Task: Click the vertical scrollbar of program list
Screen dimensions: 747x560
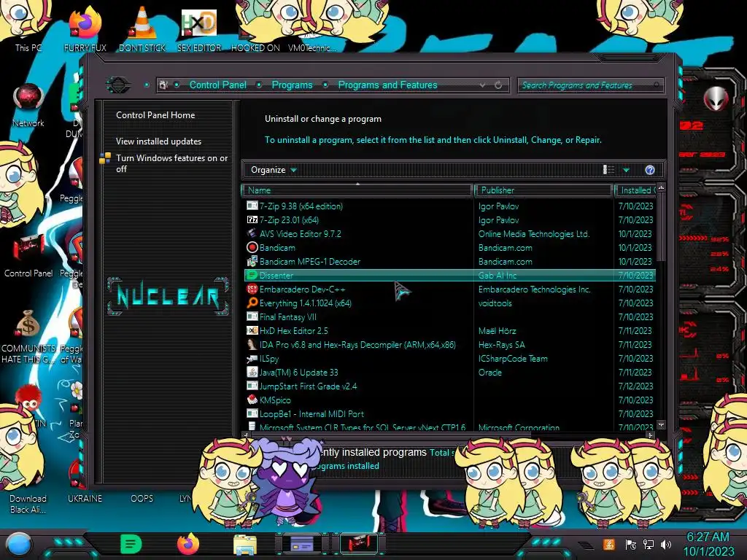Action: (661, 227)
